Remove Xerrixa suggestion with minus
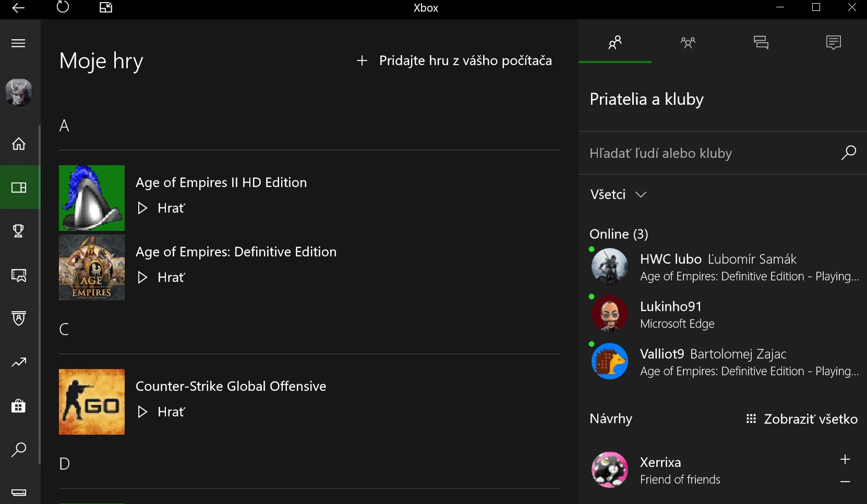867x504 pixels. 845,482
